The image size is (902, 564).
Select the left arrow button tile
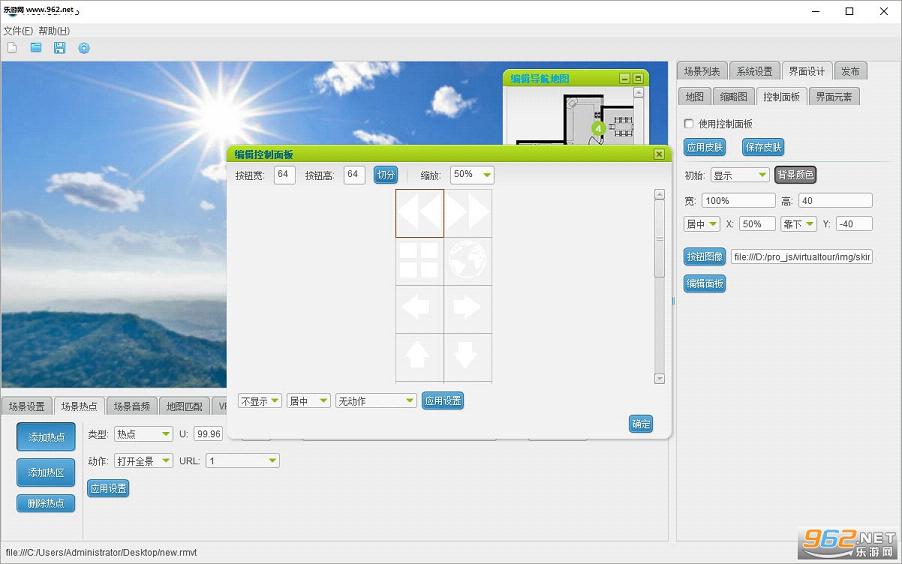[419, 309]
